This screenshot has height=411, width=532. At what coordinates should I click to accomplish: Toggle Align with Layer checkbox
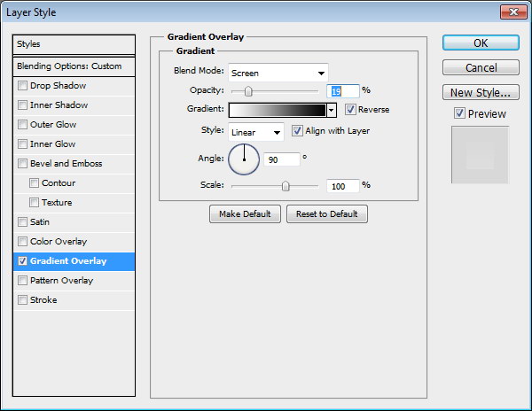297,131
